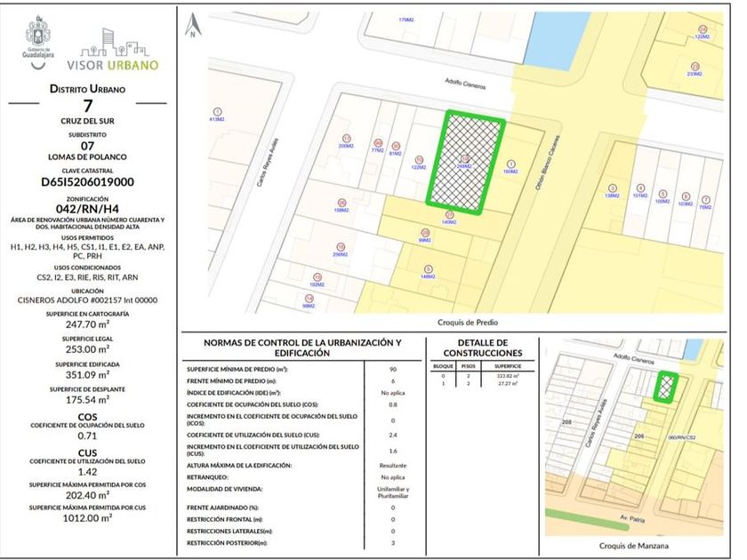The width and height of the screenshot is (747, 560).
Task: Select the lot marker above 81M2
Action: tap(396, 146)
